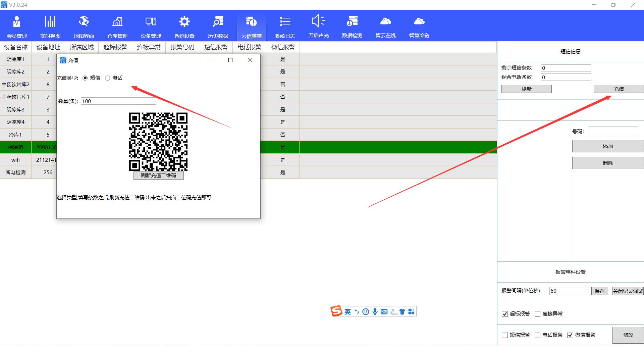This screenshot has height=346, width=644.
Task: Open 数据检测 data detection
Action: tap(352, 27)
